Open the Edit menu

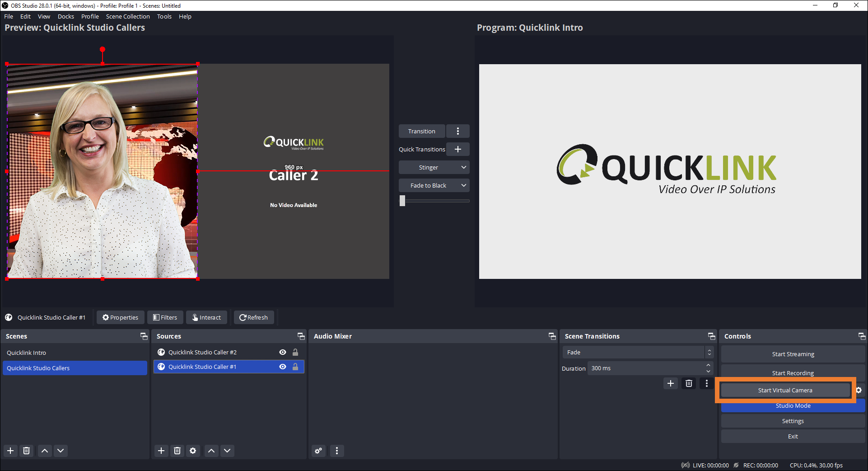(x=26, y=16)
